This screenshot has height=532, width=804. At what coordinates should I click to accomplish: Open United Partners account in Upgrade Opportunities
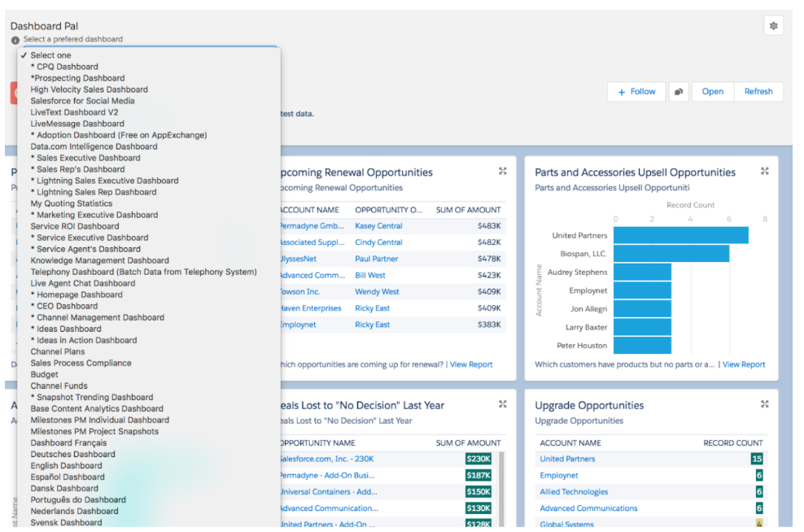(567, 459)
